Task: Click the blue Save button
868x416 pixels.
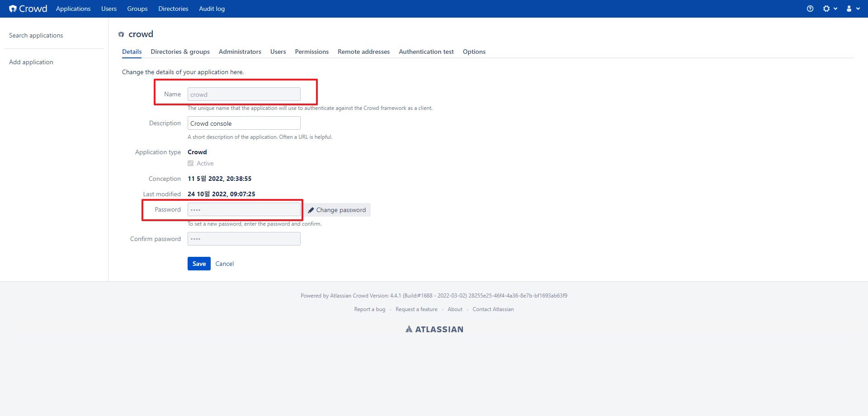Action: tap(199, 264)
